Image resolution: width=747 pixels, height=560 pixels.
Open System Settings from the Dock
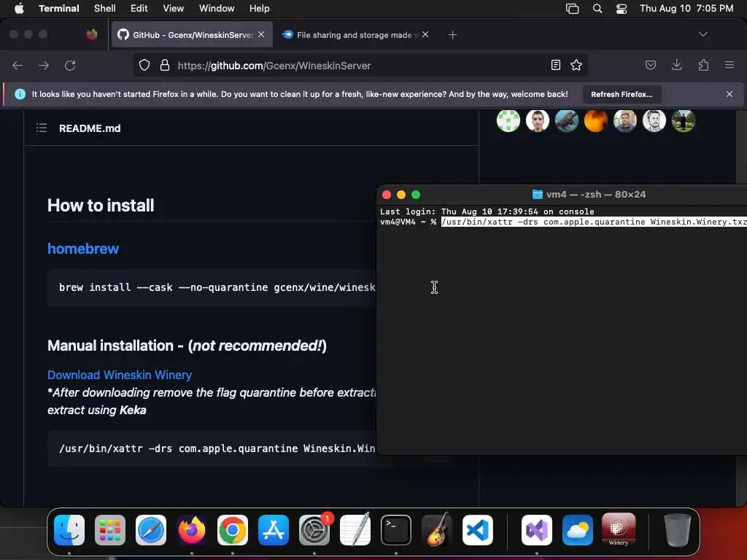tap(314, 530)
